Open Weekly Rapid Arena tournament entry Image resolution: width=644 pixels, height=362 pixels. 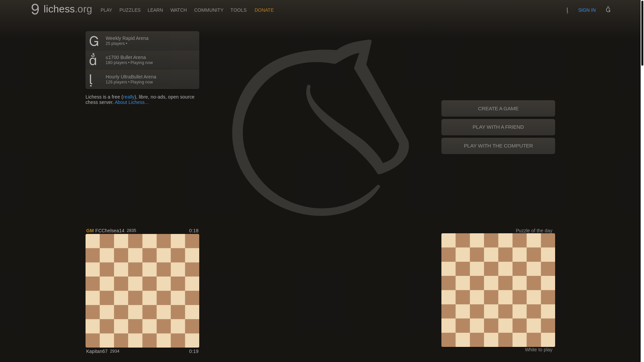point(142,41)
